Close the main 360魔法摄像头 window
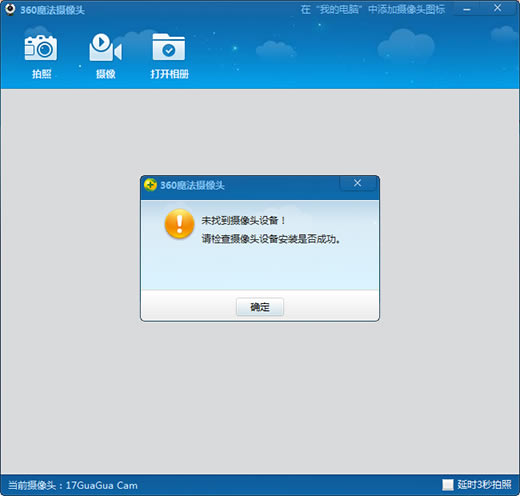 [497, 8]
